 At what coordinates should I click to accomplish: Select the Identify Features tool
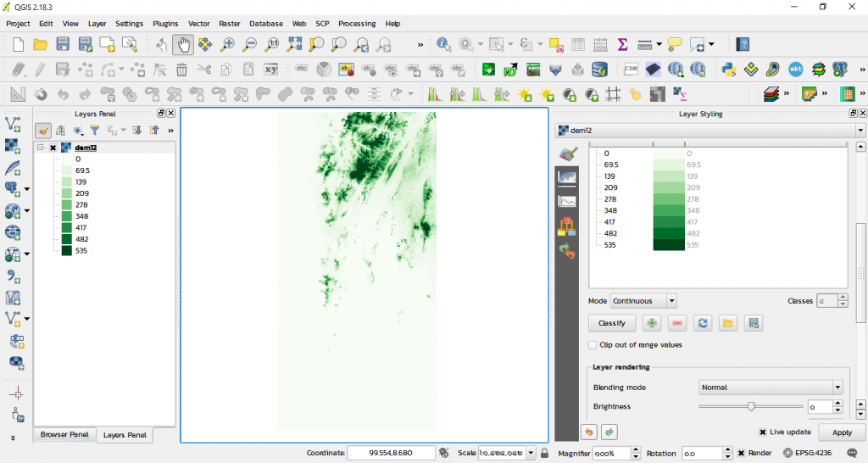point(444,44)
